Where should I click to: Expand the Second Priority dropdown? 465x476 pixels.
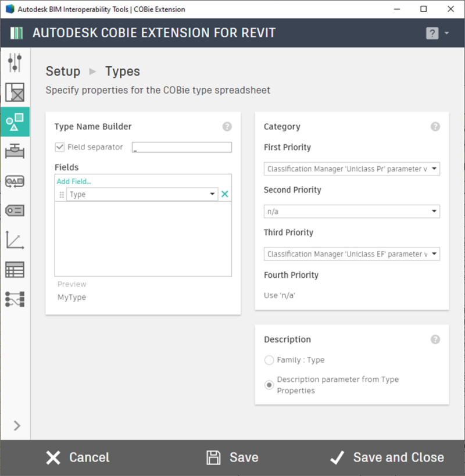pyautogui.click(x=352, y=212)
